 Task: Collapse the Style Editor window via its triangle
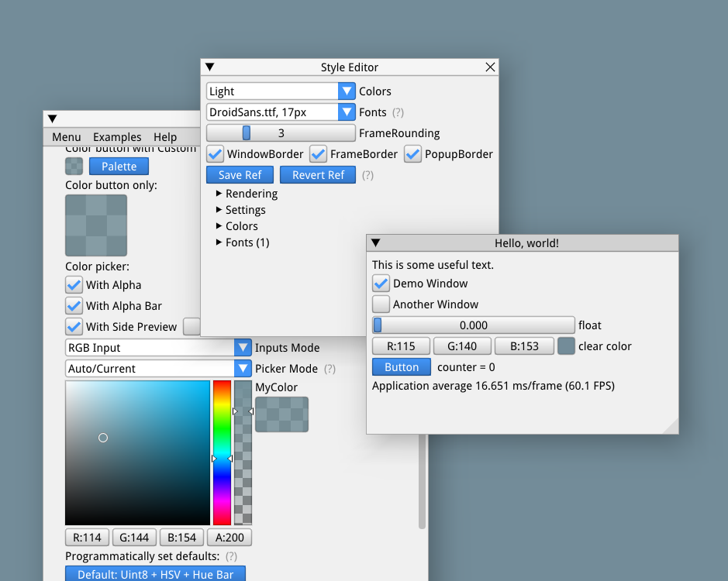[209, 67]
